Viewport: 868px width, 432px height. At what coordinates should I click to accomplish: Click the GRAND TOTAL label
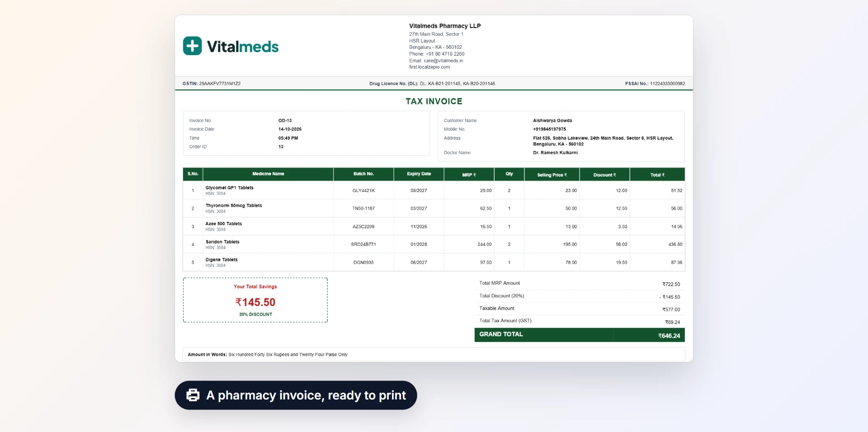pos(501,334)
